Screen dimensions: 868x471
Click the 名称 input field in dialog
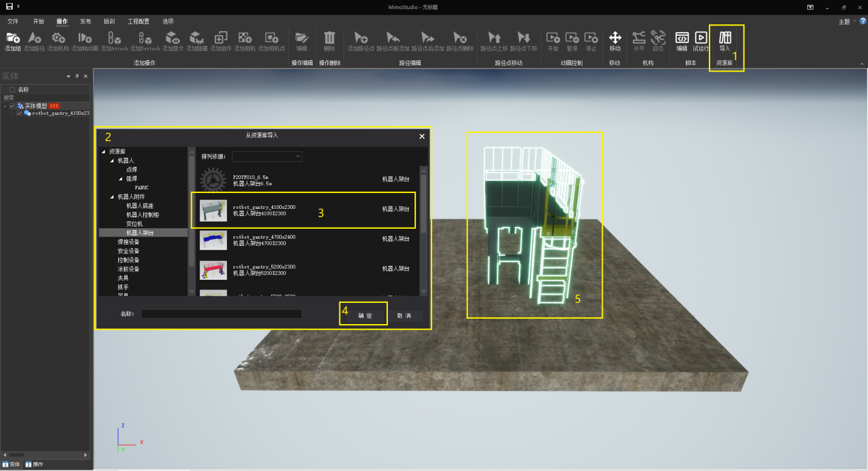[x=221, y=314]
